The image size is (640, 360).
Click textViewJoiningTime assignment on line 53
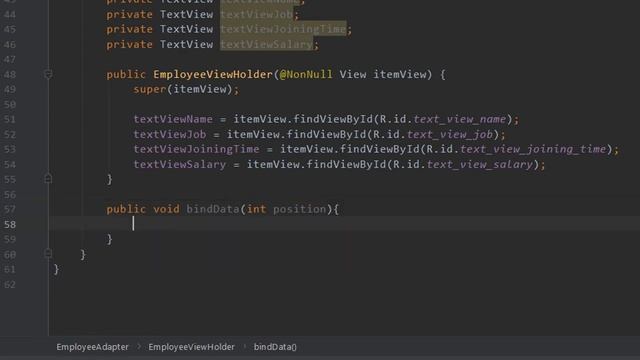[196, 149]
